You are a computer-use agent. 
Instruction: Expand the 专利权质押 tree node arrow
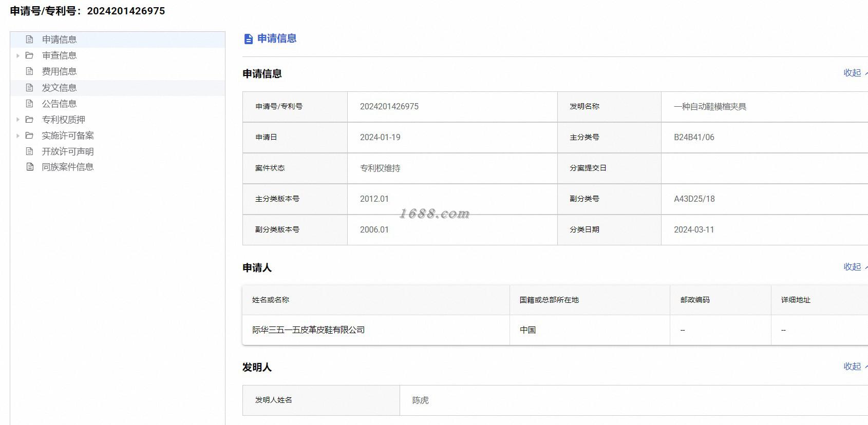click(18, 120)
